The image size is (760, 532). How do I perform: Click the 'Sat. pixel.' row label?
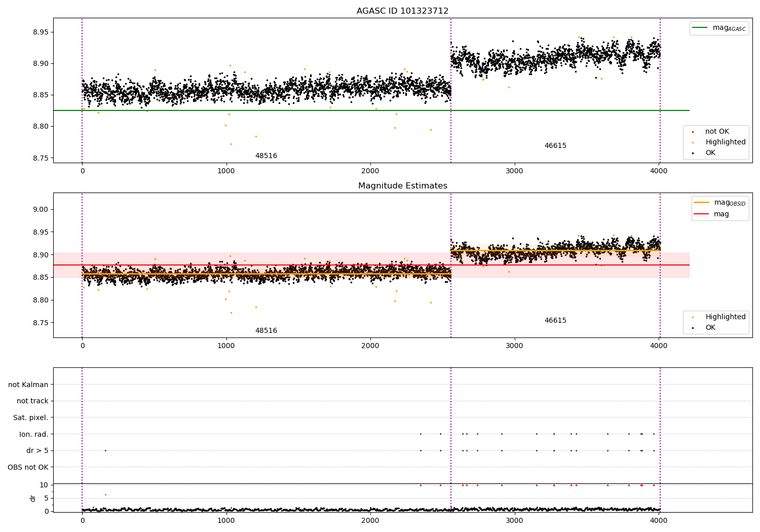pyautogui.click(x=31, y=418)
